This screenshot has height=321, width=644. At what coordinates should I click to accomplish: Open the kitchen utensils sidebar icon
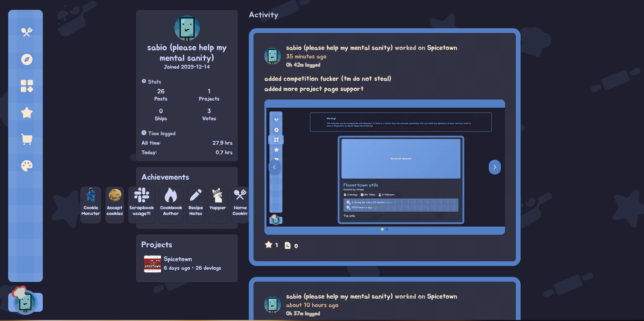[27, 32]
